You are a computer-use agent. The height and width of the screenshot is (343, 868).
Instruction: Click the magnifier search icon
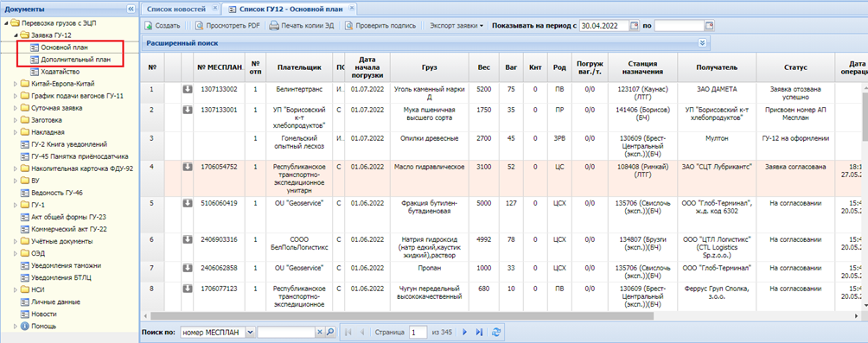(x=330, y=332)
